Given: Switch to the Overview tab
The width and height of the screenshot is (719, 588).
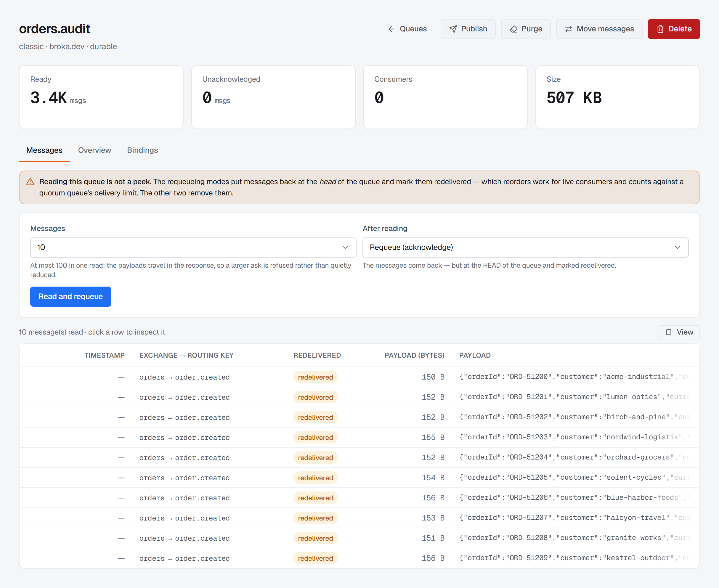Looking at the screenshot, I should [x=94, y=150].
